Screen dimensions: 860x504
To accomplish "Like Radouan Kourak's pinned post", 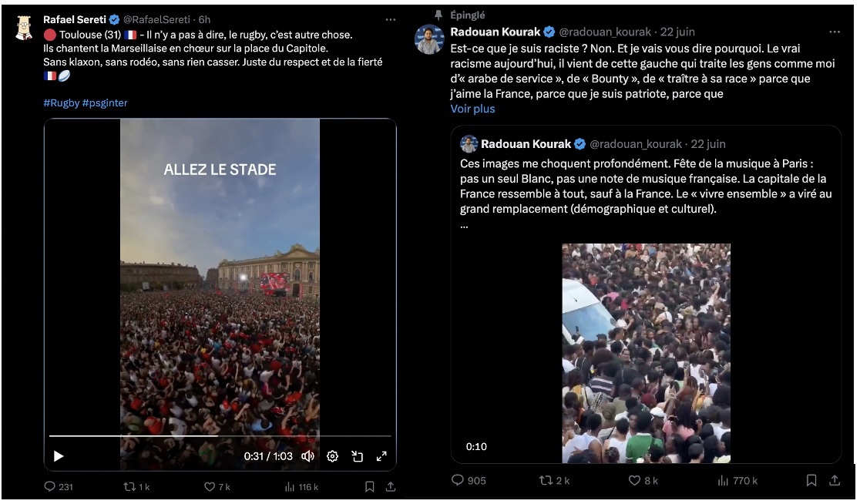I will (x=635, y=480).
